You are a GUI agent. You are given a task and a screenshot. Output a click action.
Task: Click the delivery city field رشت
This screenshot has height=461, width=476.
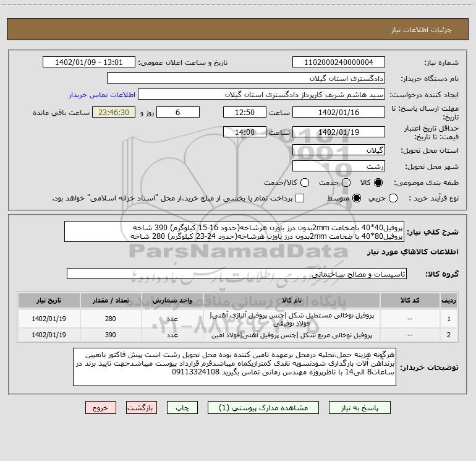[339, 166]
